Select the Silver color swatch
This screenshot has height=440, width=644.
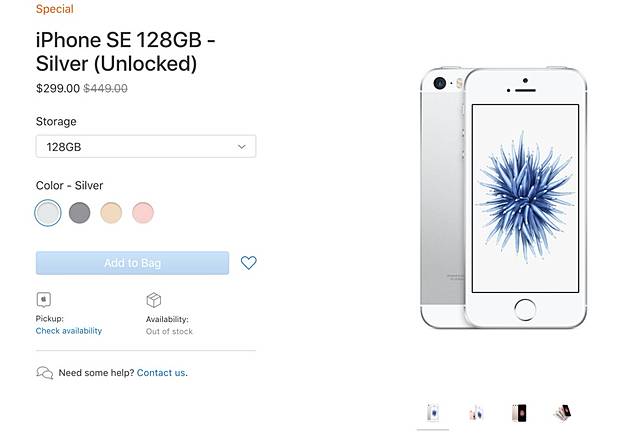click(48, 212)
